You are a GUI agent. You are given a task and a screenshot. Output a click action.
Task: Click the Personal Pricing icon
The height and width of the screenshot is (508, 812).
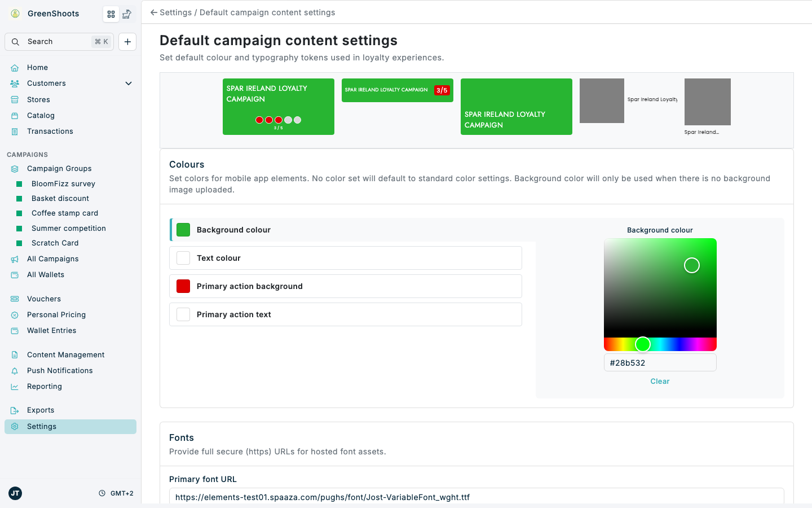click(x=15, y=315)
